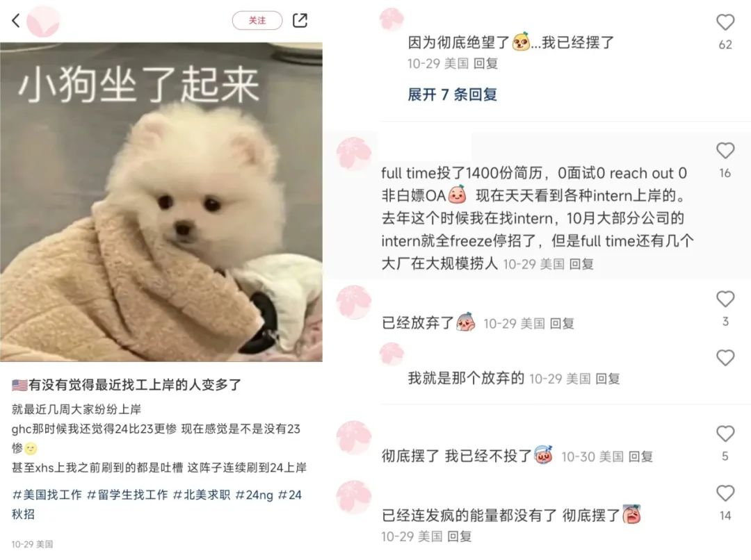
Task: Like the 我已经不投了 comment
Action: 725,434
